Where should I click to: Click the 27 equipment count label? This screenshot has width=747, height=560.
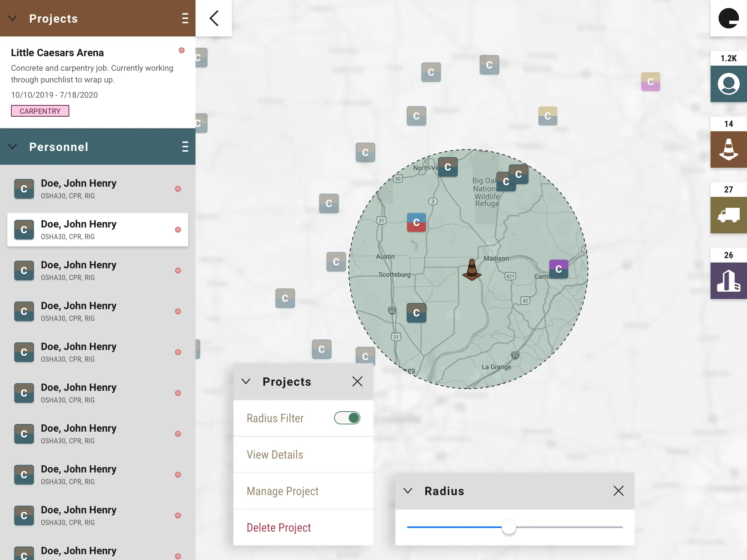click(x=728, y=190)
